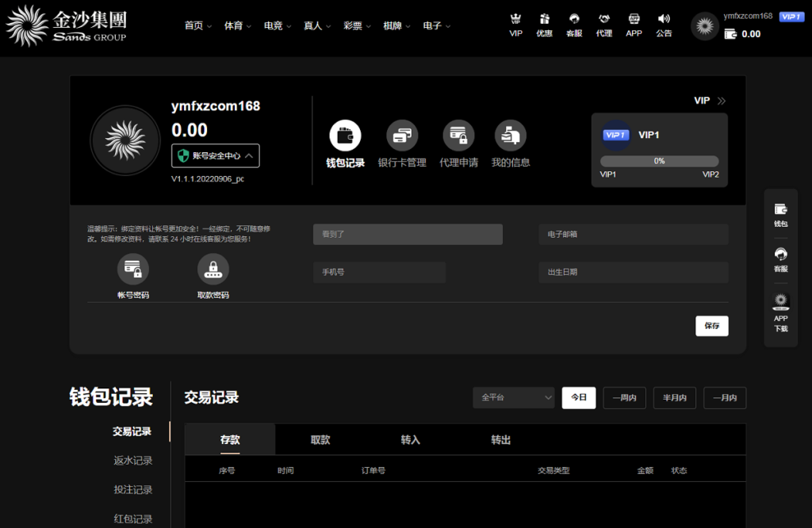Expand the 电子 games menu
This screenshot has width=812, height=528.
click(432, 25)
